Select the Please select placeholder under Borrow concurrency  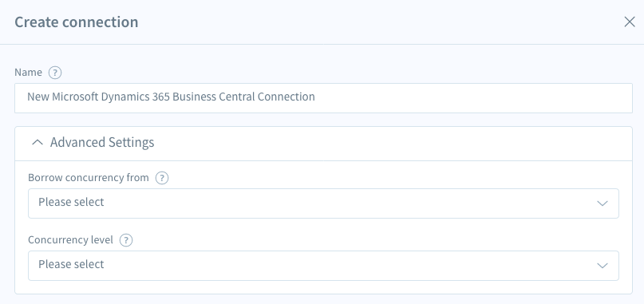[71, 202]
